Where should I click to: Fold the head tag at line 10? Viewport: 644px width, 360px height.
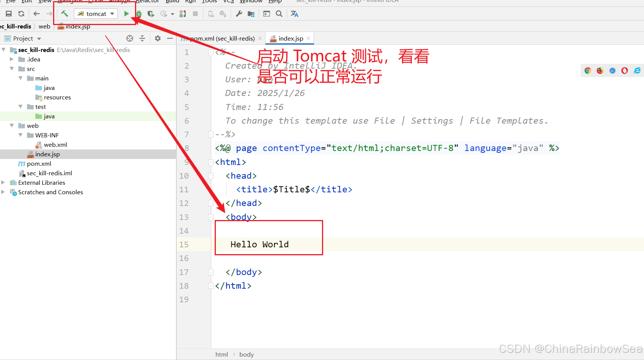[210, 176]
